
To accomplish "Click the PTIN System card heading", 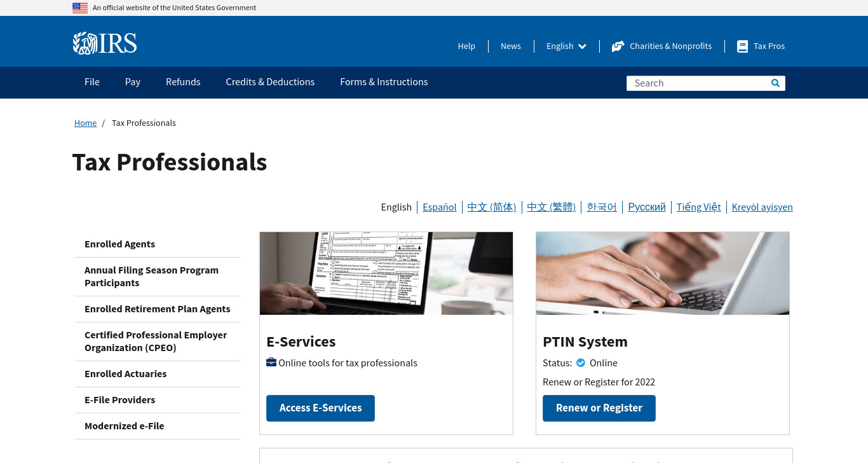I will [x=585, y=342].
